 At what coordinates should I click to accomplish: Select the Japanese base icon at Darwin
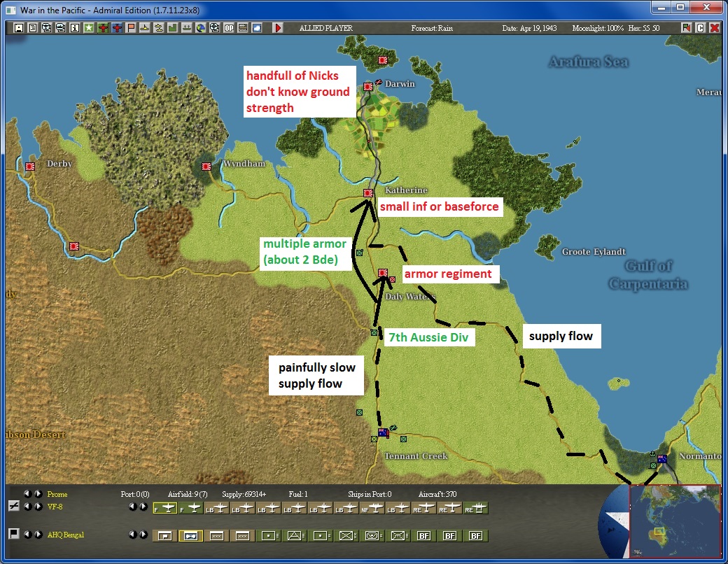click(x=368, y=86)
